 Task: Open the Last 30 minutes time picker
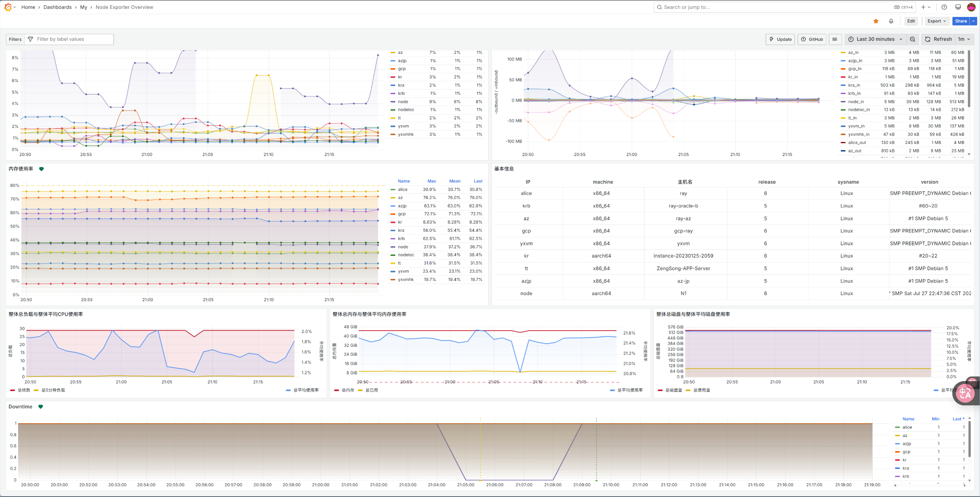tap(875, 39)
